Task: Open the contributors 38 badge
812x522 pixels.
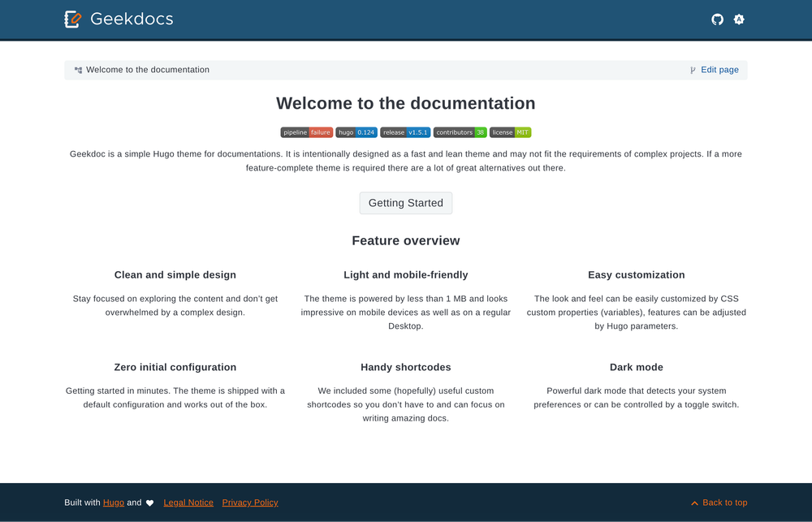Action: 460,132
